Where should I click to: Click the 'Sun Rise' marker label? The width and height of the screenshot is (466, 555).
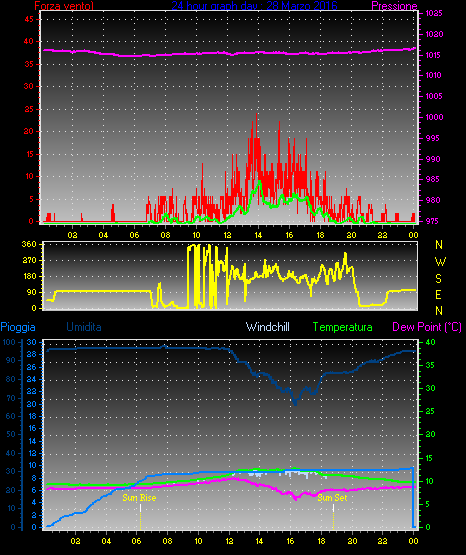139,498
